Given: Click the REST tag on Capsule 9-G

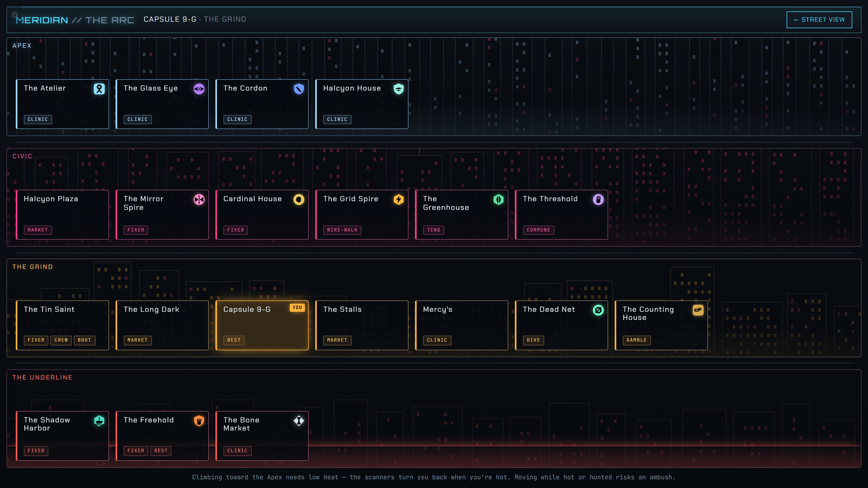Looking at the screenshot, I should coord(234,340).
